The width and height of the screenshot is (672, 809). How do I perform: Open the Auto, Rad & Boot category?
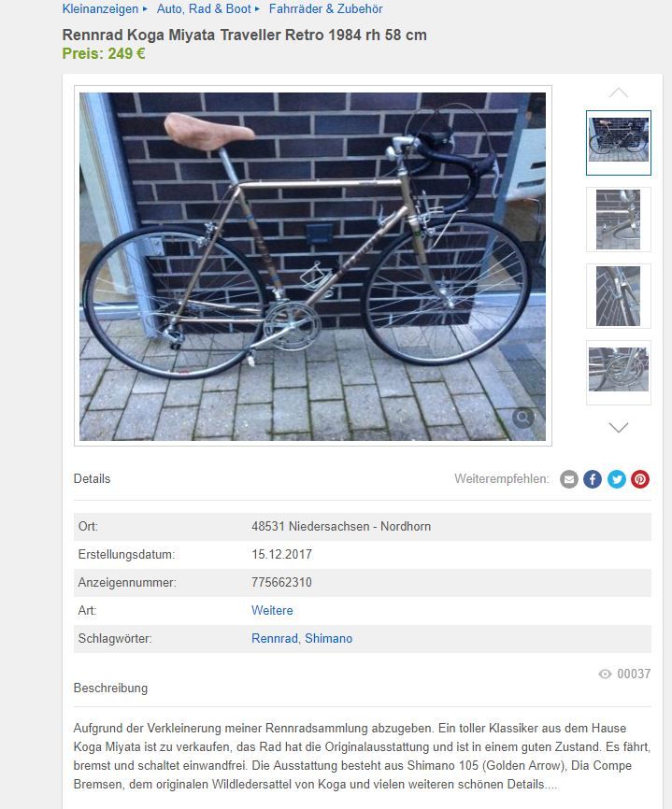coord(204,8)
